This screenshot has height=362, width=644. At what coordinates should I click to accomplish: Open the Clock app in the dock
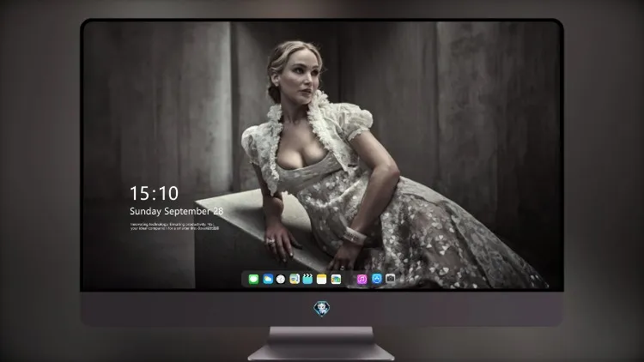tap(281, 279)
